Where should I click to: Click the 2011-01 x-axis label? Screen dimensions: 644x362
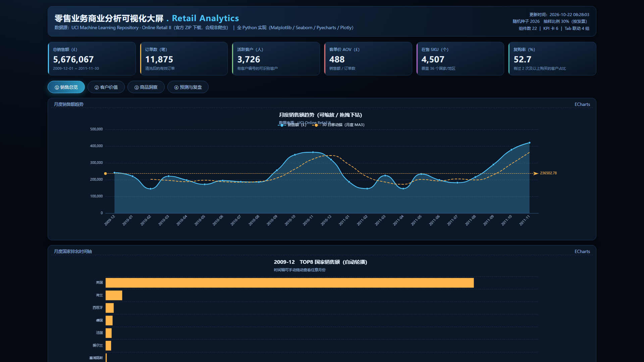click(344, 221)
